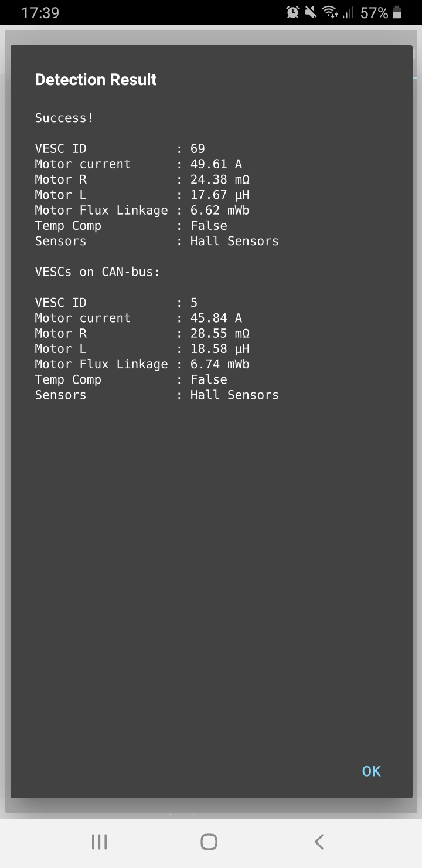
Task: Tap the OK button in dialog
Action: 371,771
